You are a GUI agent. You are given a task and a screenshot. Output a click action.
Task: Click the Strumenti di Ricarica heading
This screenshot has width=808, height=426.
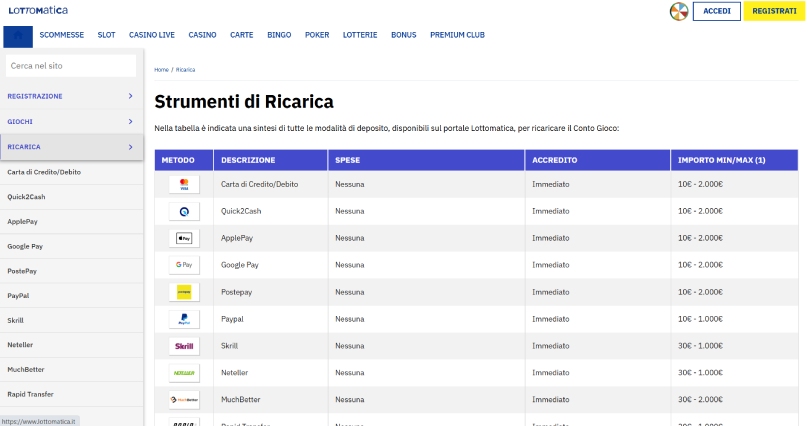pyautogui.click(x=244, y=101)
